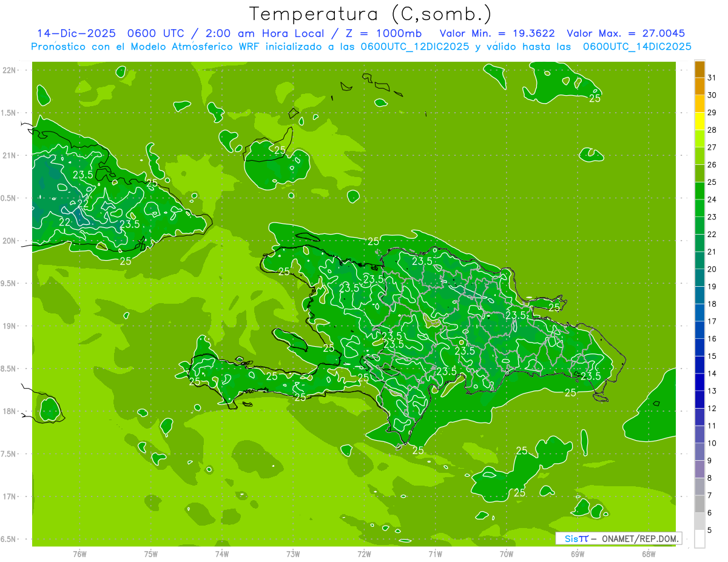The width and height of the screenshot is (728, 562).
Task: Click the dark blue legend swatch between 13 and 14
Action: (699, 383)
